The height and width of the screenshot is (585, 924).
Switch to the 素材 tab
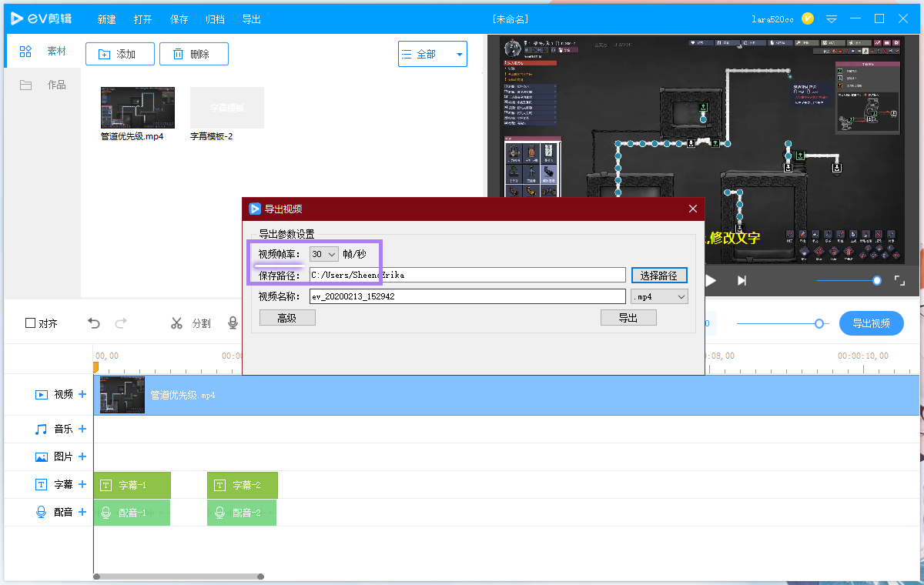coord(57,52)
